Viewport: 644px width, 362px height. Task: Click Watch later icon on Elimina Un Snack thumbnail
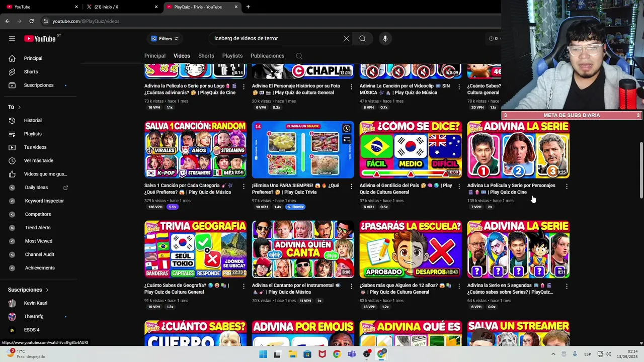tap(347, 129)
